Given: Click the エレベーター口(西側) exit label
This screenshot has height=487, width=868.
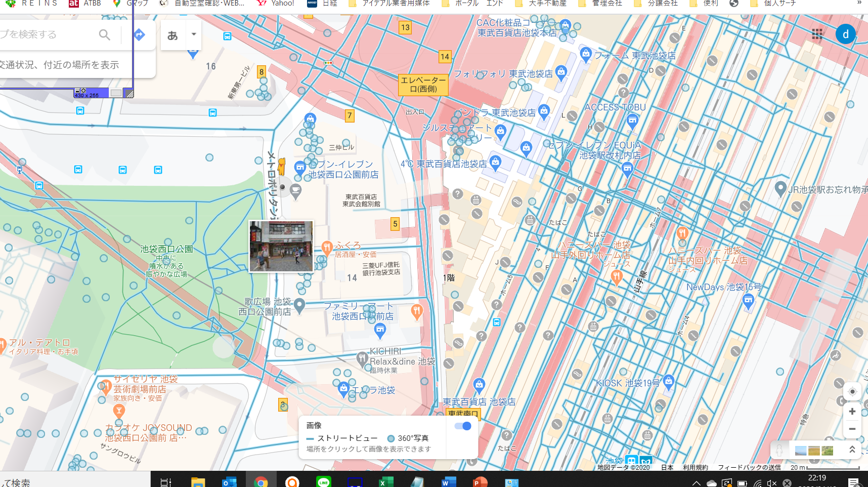Looking at the screenshot, I should (423, 84).
